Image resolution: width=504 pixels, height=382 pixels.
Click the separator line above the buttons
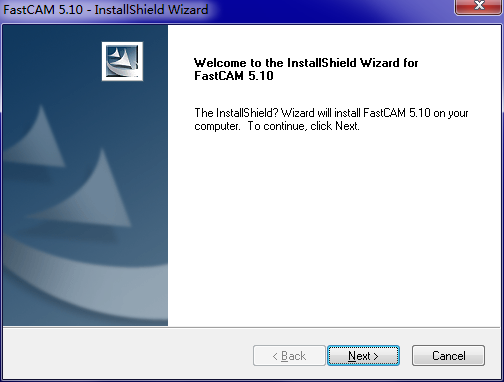(252, 327)
